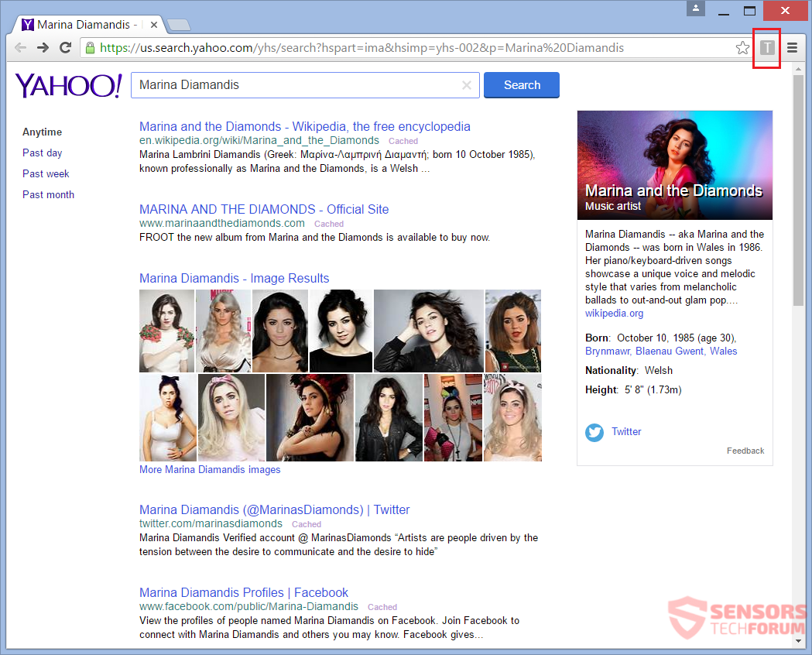Viewport: 812px width, 655px height.
Task: Click the Twitter bird icon
Action: pos(594,432)
